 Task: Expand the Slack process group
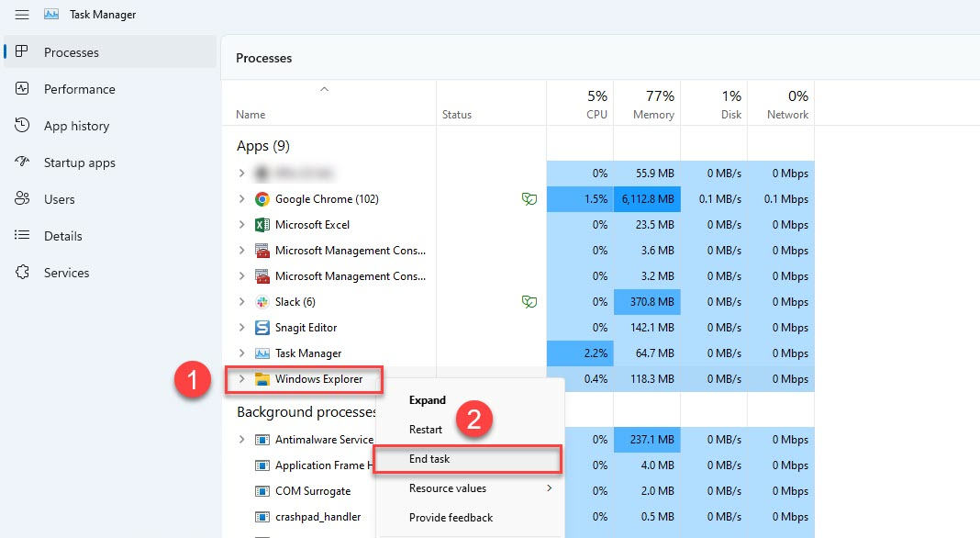coord(241,302)
